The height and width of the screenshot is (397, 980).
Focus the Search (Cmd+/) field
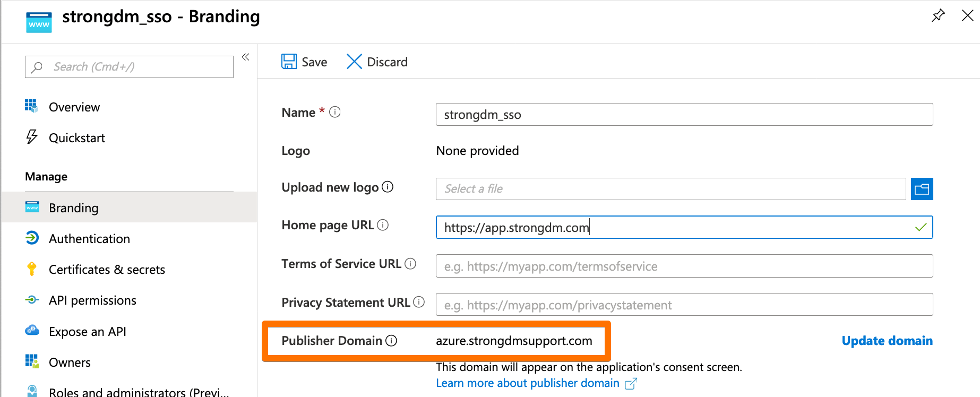129,67
